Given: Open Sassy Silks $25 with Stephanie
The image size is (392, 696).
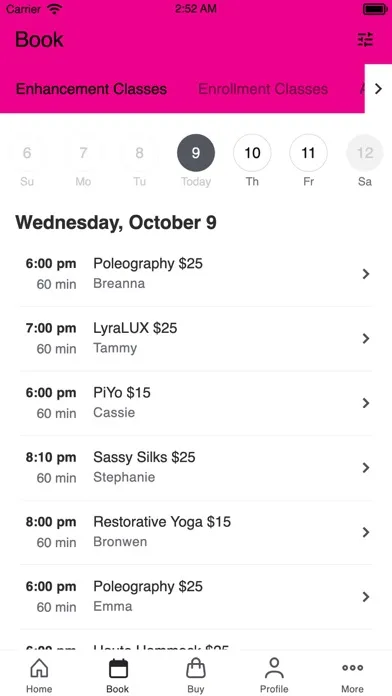Looking at the screenshot, I should pos(196,468).
